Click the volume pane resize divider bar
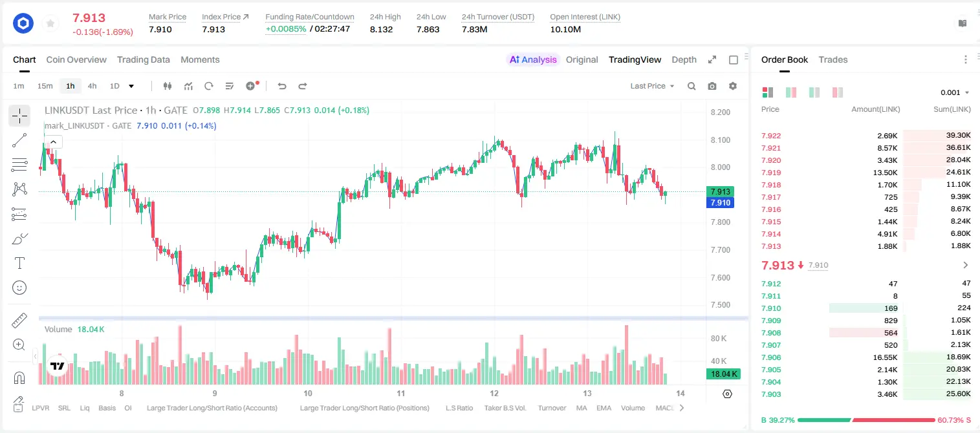The height and width of the screenshot is (433, 980). coord(393,318)
